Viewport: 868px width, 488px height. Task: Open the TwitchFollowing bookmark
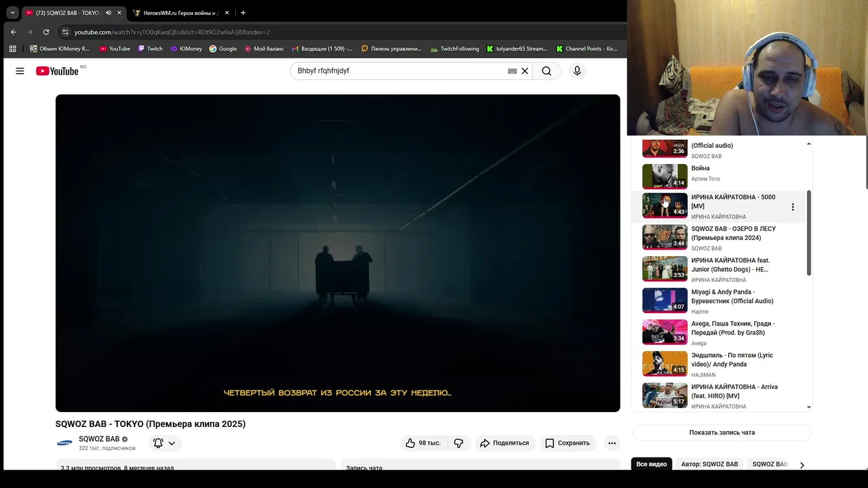[x=454, y=49]
